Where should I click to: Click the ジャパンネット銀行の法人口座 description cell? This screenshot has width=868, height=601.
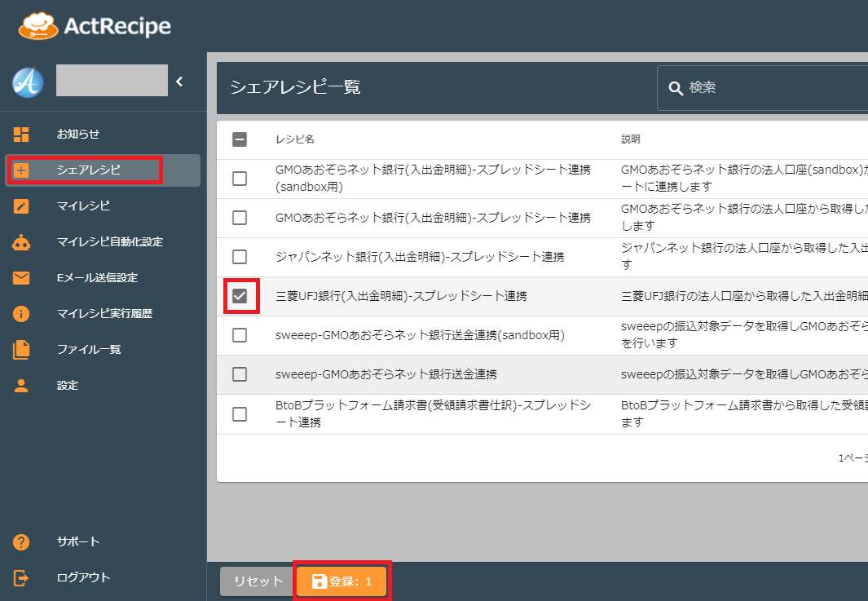(745, 257)
